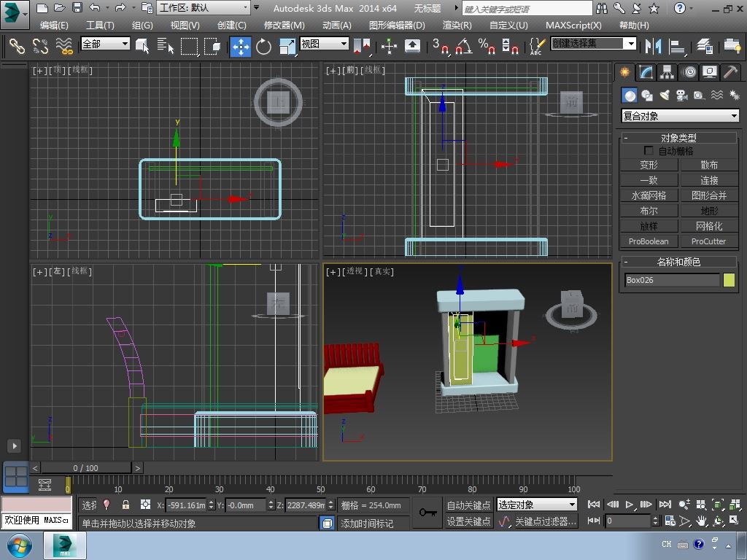Image resolution: width=747 pixels, height=560 pixels.
Task: Open the Utilities hammer panel tab
Action: (x=730, y=72)
